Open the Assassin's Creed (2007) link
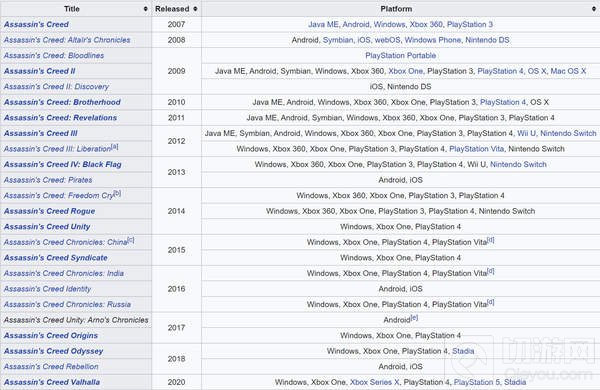600x390 pixels. click(x=36, y=24)
